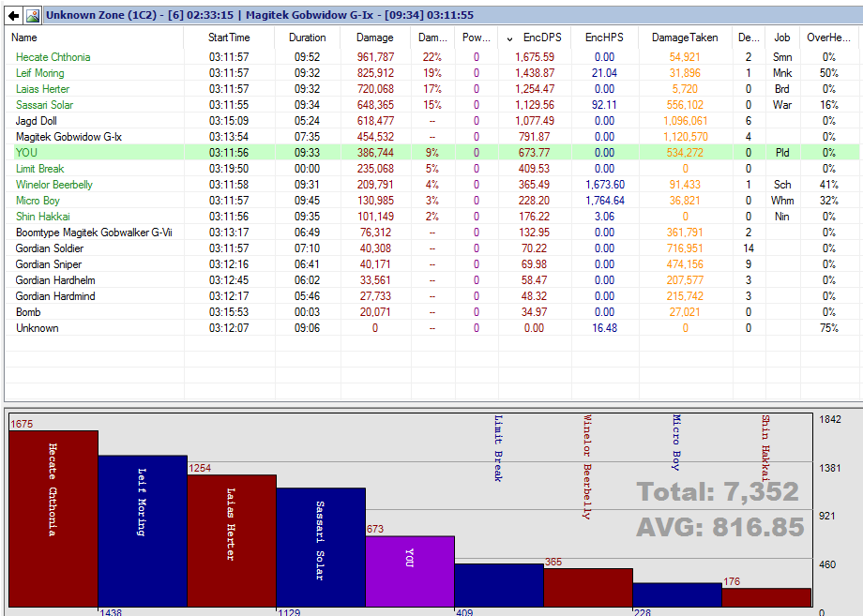
Task: Select the Hecate Chthonia row
Action: [x=432, y=57]
